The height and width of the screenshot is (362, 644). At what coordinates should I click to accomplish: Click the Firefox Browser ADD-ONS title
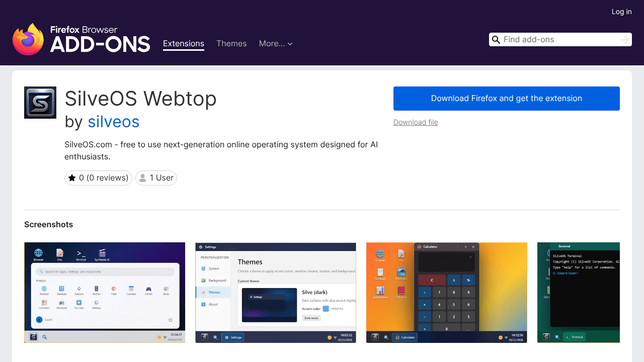pos(100,39)
